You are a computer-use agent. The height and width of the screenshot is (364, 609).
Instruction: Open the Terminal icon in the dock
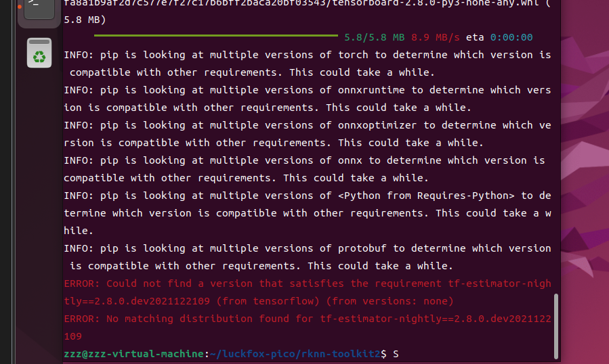(39, 9)
